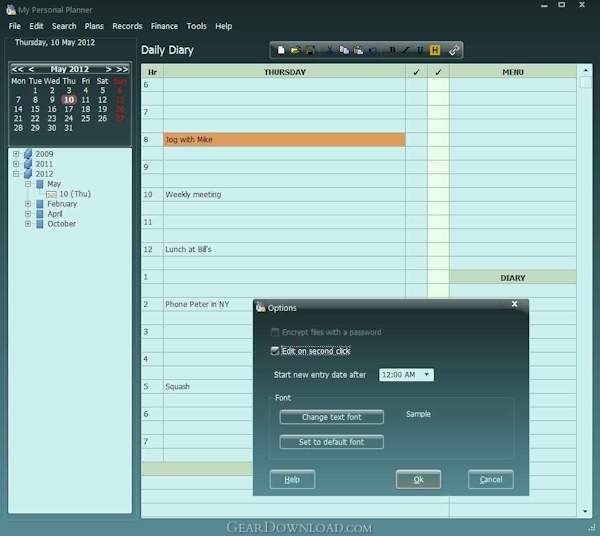The height and width of the screenshot is (536, 600).
Task: Tick Encrypt files with a password
Action: (x=276, y=332)
